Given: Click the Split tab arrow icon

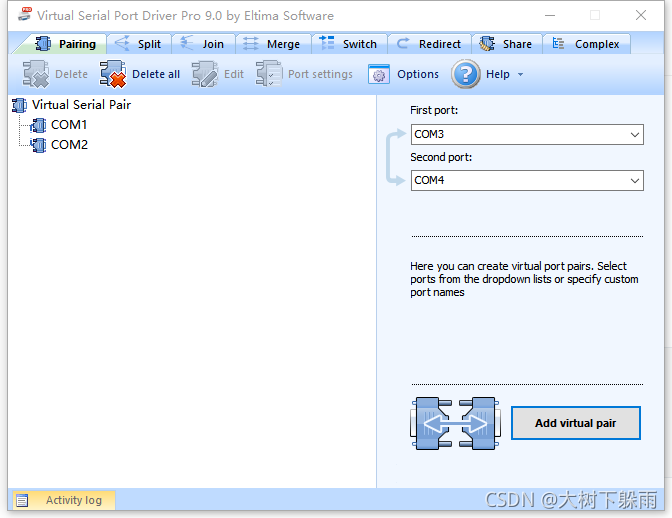Looking at the screenshot, I should 122,43.
